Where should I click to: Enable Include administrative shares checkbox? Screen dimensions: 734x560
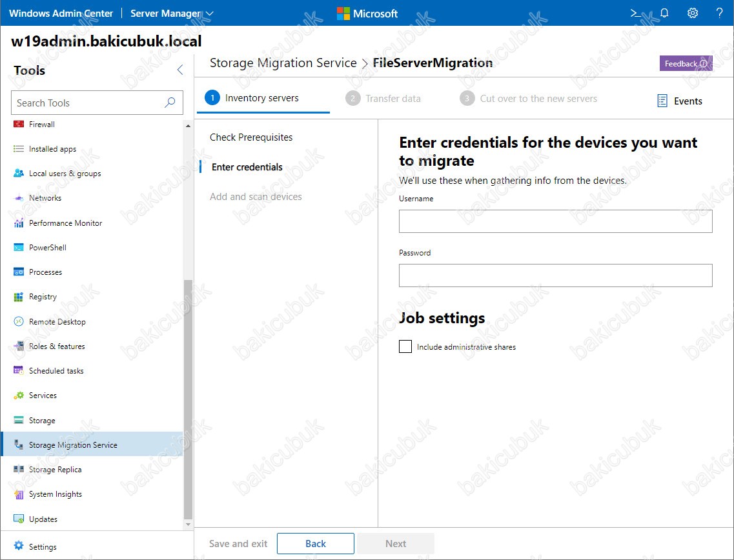tap(405, 346)
